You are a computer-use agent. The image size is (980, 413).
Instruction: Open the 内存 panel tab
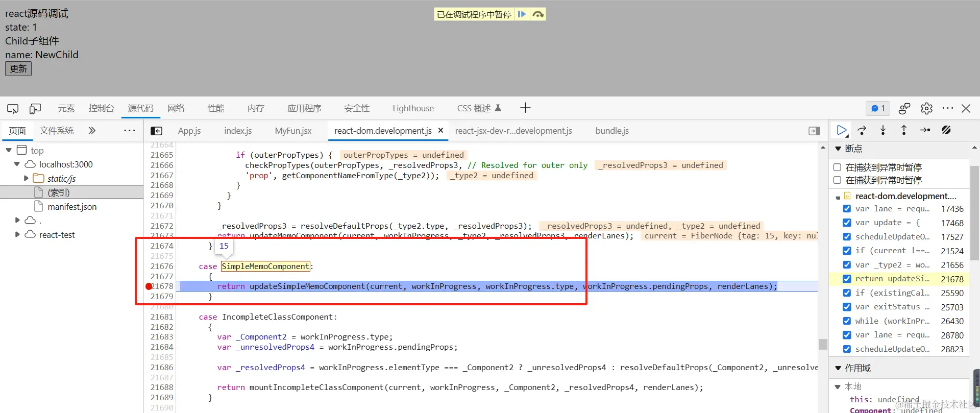pyautogui.click(x=256, y=108)
